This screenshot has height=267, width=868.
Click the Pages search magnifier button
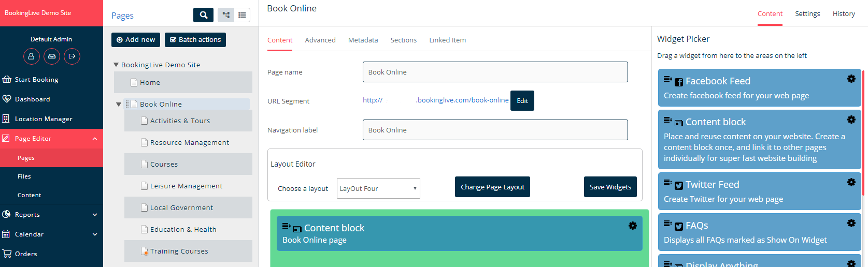click(x=203, y=15)
